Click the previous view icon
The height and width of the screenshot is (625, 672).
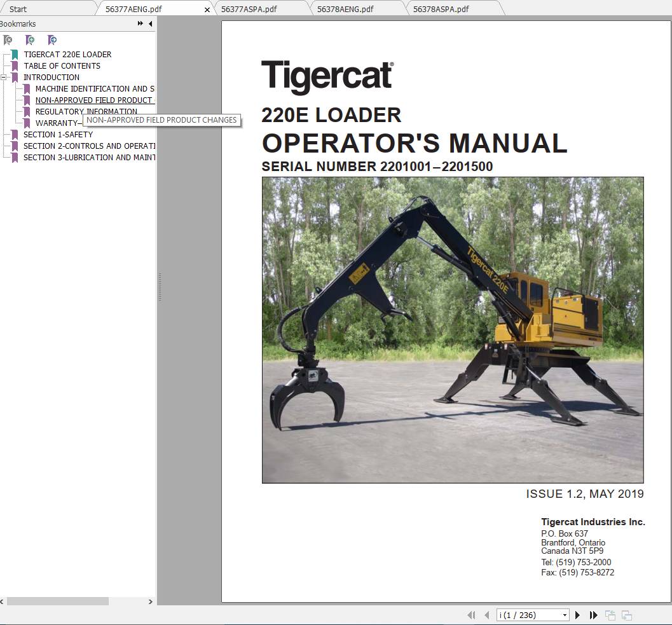pyautogui.click(x=610, y=615)
